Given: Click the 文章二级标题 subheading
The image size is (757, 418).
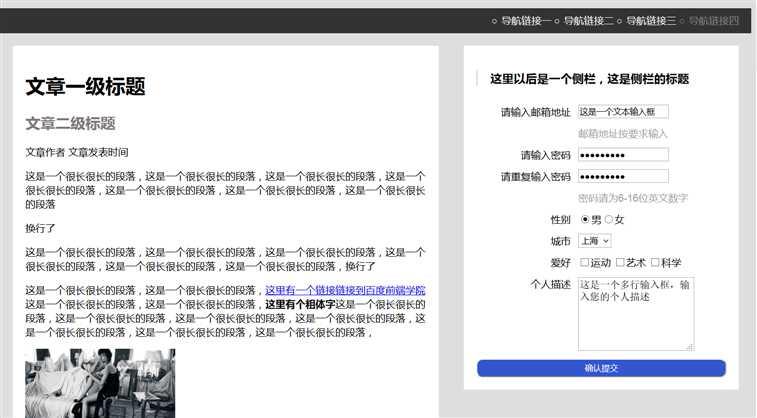Looking at the screenshot, I should pos(70,124).
